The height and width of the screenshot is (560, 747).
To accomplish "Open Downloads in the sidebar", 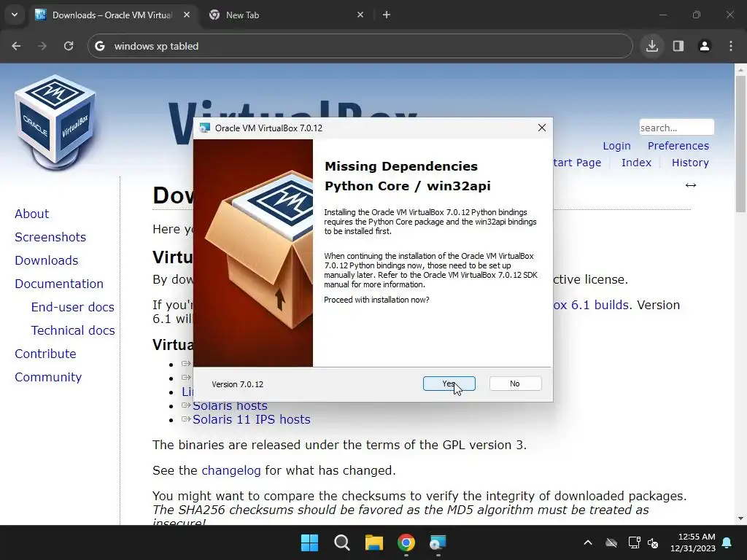I will pyautogui.click(x=47, y=260).
